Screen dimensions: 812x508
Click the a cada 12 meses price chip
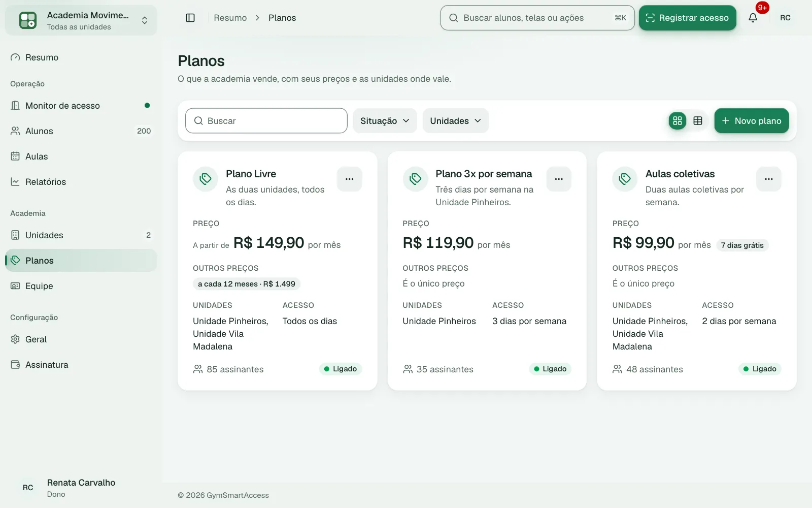[247, 284]
